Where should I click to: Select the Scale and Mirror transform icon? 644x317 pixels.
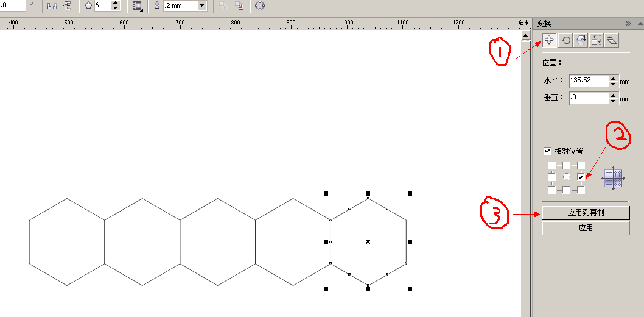point(581,40)
